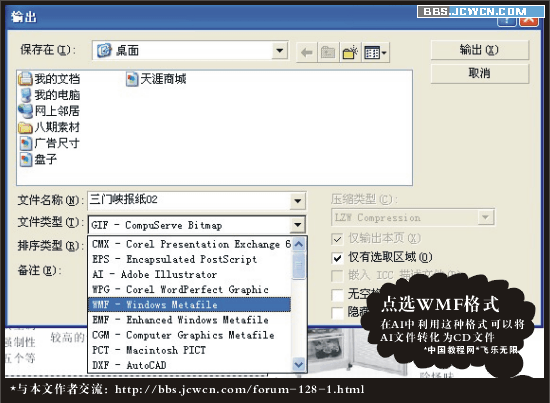
Task: Choose AI - Adobe Illustrator format
Action: (190, 274)
